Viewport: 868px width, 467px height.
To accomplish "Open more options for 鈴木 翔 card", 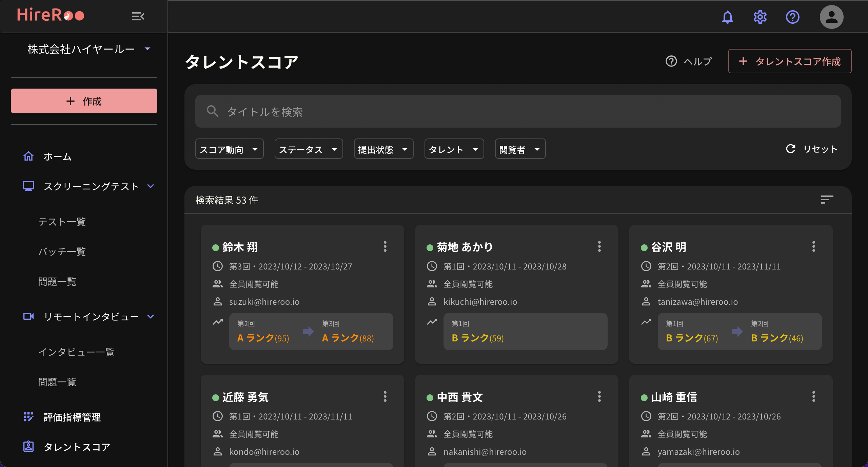I will coord(385,246).
